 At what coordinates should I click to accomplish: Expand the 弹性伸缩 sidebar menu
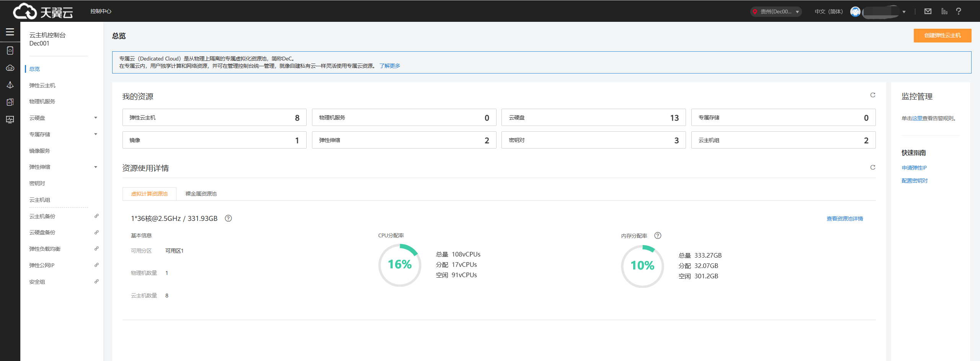tap(96, 167)
